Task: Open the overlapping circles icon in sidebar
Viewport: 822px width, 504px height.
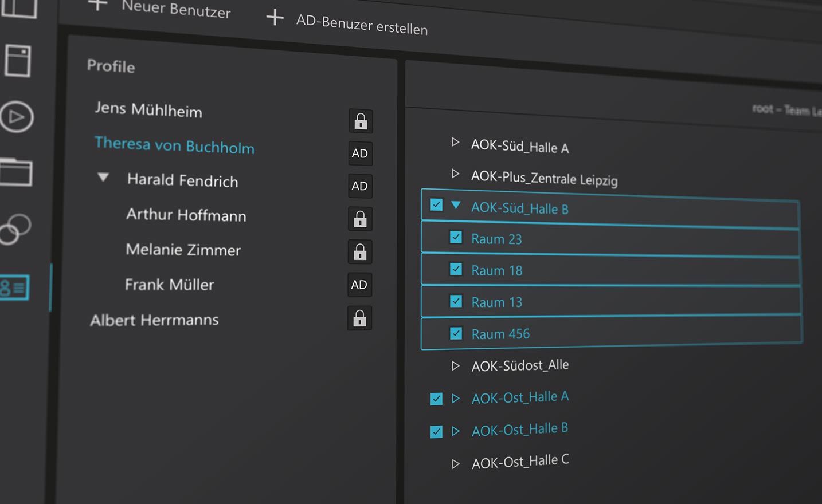Action: [14, 229]
